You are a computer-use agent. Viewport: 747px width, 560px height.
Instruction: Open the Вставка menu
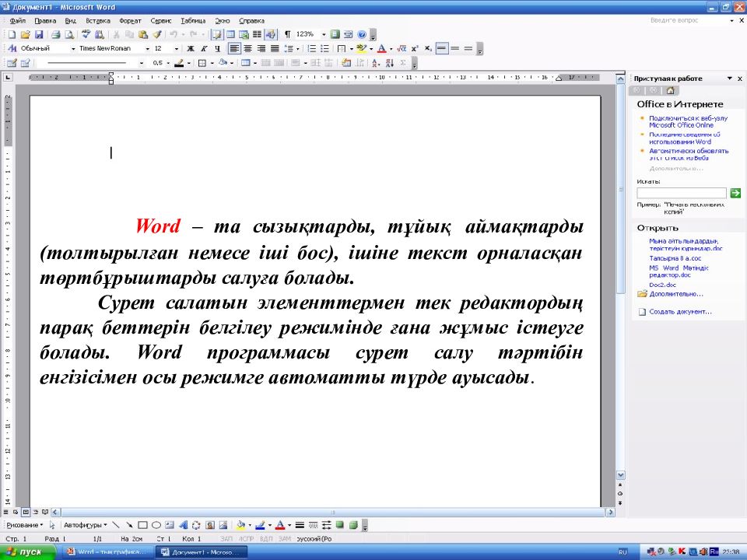98,21
